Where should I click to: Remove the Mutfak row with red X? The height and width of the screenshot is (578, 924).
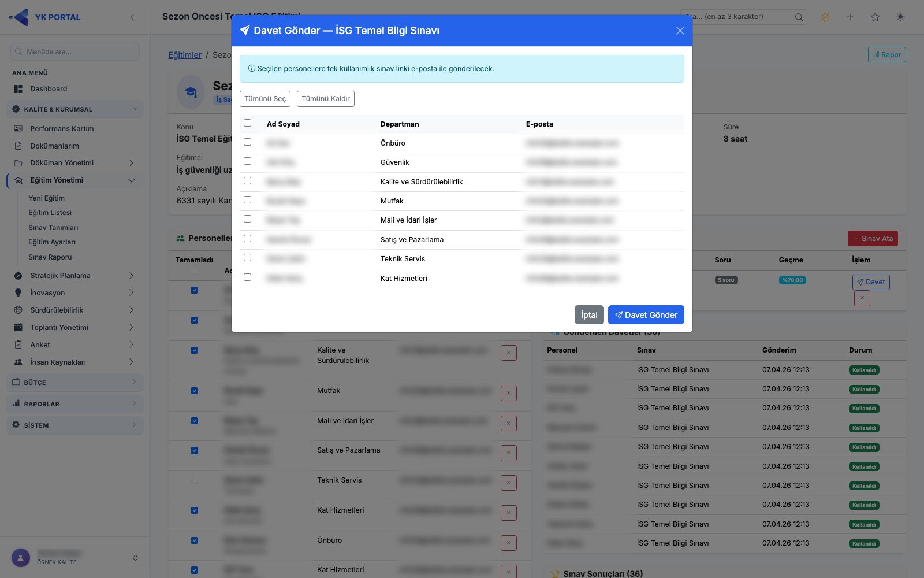[x=509, y=394]
